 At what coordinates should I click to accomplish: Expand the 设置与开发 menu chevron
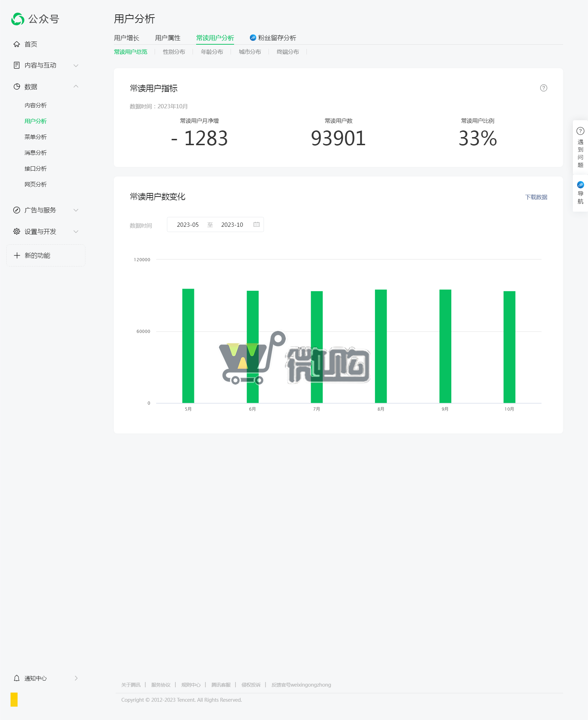point(76,232)
